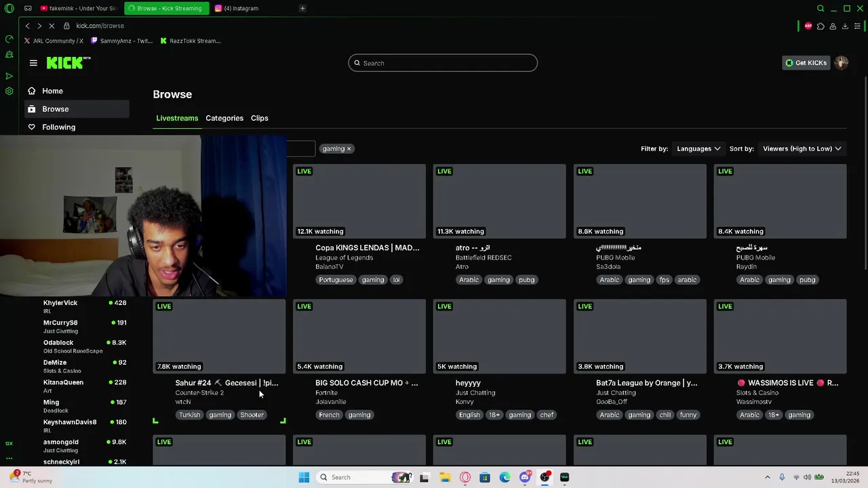Open the Opera main menu icon

[x=9, y=8]
